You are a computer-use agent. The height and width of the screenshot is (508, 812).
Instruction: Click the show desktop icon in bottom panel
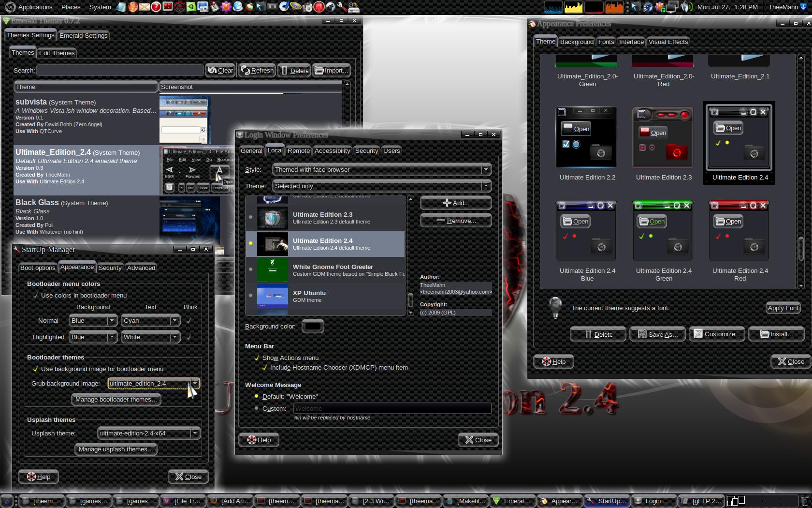(7, 501)
